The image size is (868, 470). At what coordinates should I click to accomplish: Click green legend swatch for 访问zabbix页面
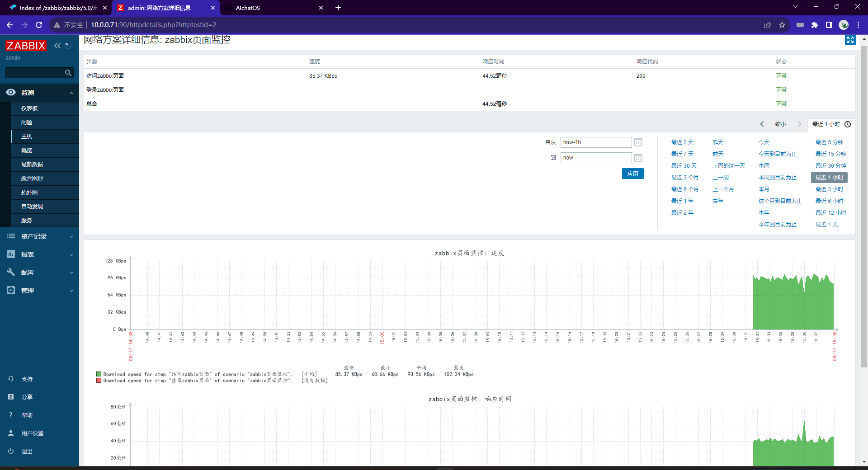pyautogui.click(x=99, y=374)
